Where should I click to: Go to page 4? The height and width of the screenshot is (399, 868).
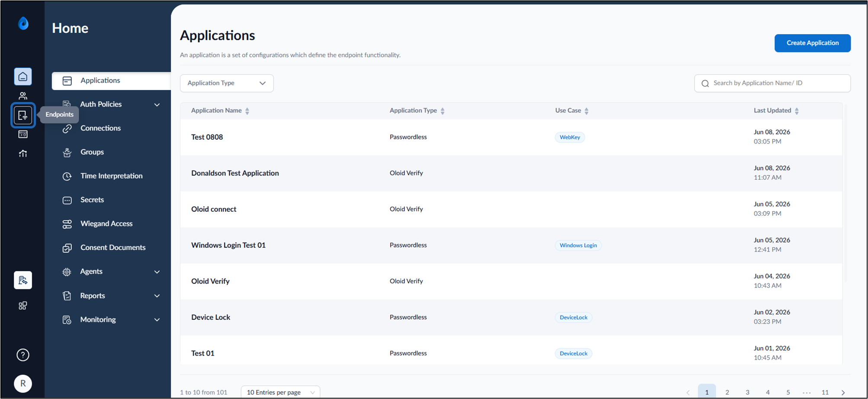(768, 392)
